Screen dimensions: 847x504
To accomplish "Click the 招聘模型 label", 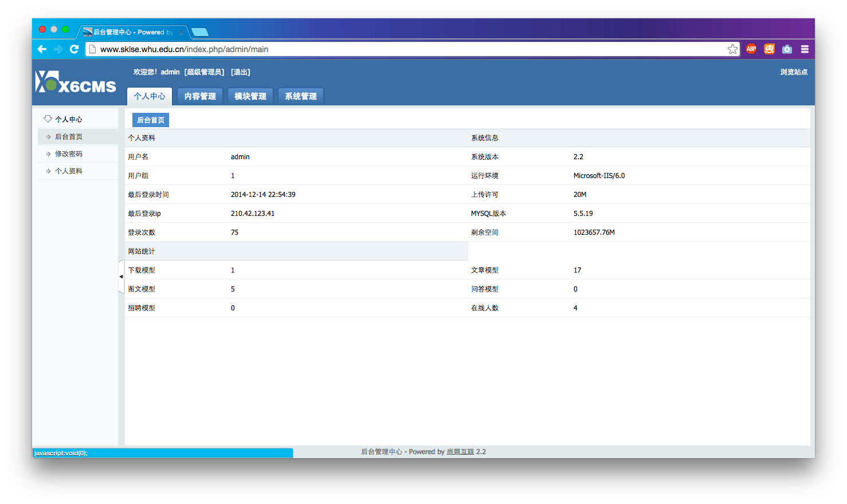I will coord(142,308).
